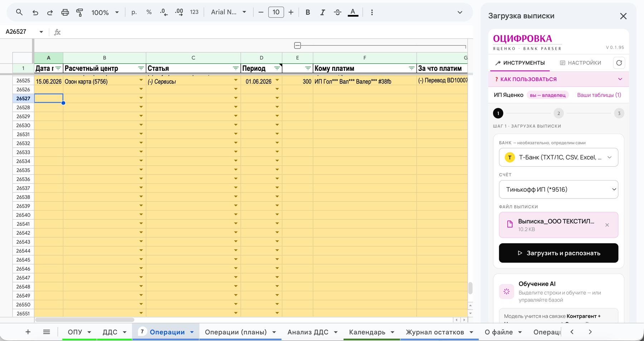Go to step 2 circle

pos(558,113)
